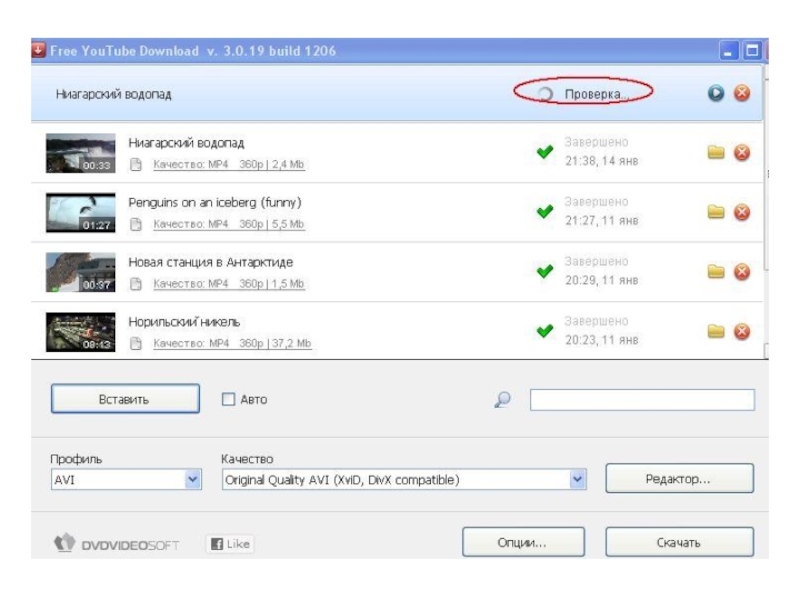The width and height of the screenshot is (800, 600).
Task: Click file icon beside 360p | 5,5 Mb quality
Action: pyautogui.click(x=136, y=224)
